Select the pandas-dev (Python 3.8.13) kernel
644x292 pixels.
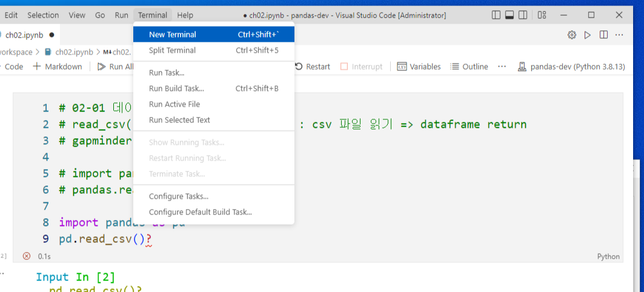[572, 67]
